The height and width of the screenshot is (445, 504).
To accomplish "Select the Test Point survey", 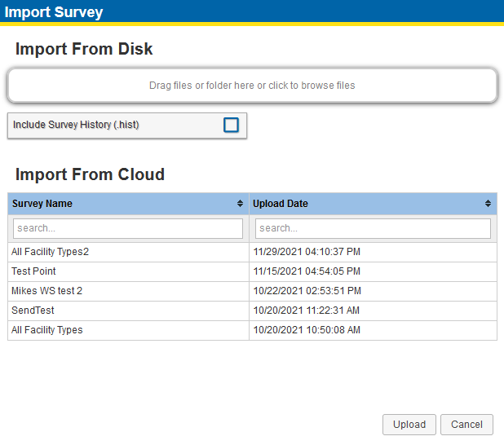I will 252,271.
